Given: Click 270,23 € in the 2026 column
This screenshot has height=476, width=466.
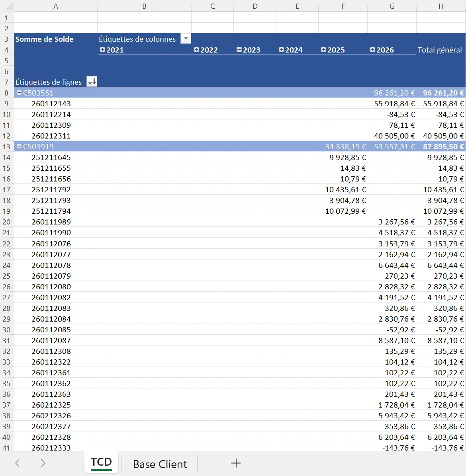Looking at the screenshot, I should [x=400, y=276].
